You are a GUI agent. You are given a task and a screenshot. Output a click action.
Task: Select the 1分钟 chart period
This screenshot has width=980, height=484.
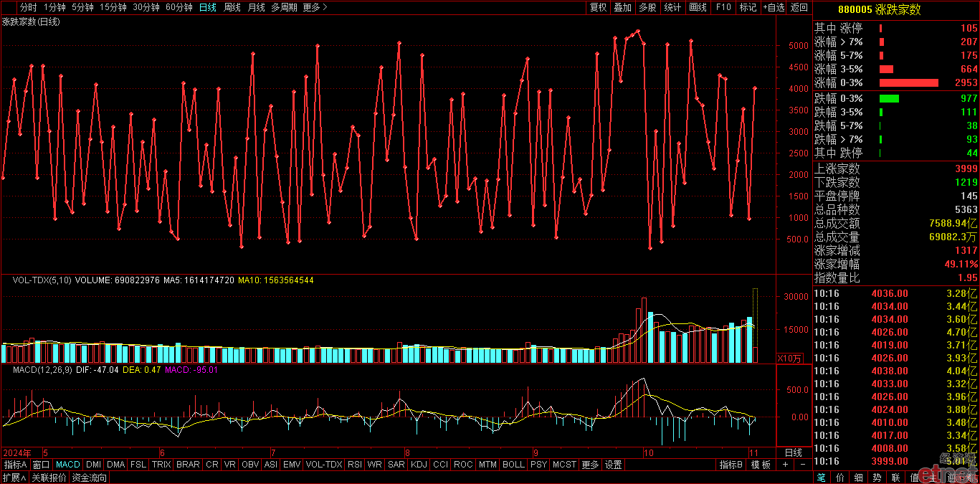click(54, 7)
